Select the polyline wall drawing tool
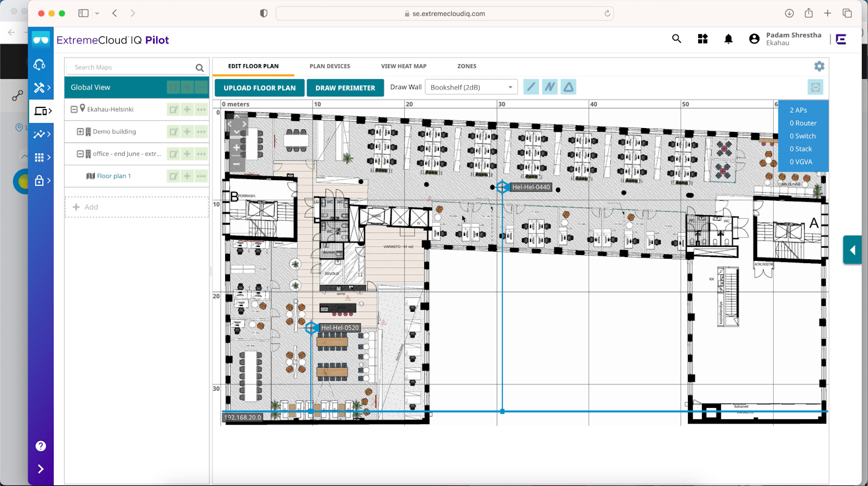This screenshot has height=486, width=868. [x=550, y=87]
